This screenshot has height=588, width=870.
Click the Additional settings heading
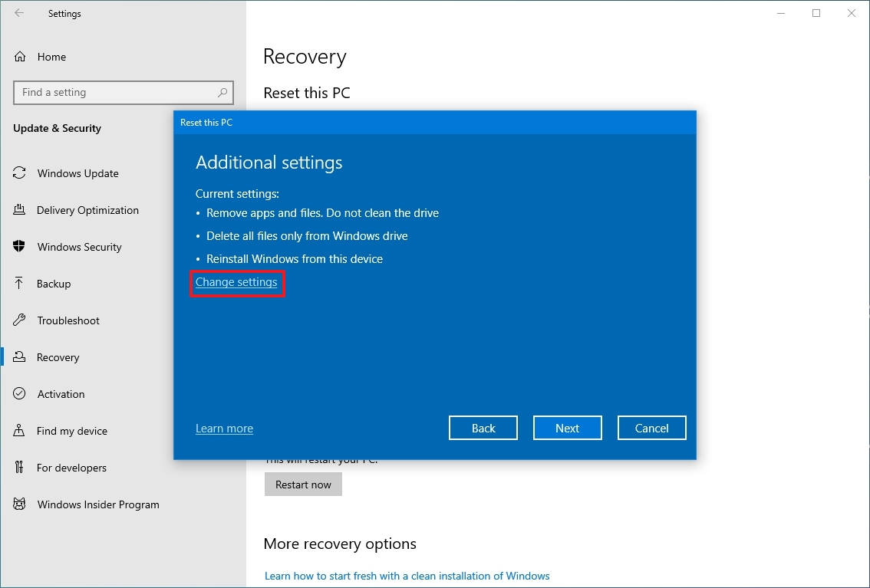(269, 163)
